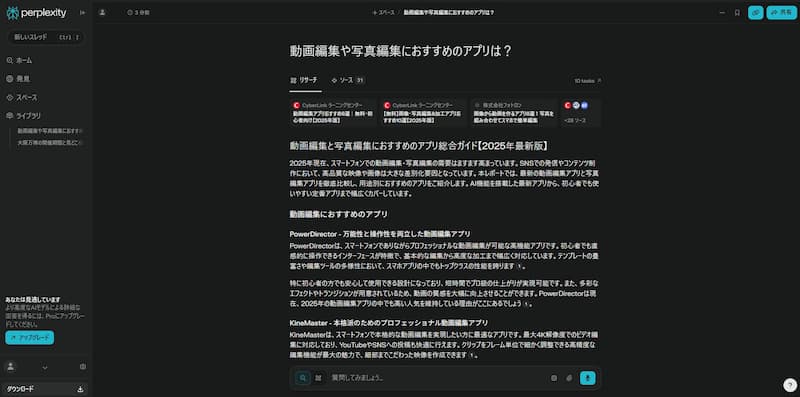
Task: Click the question heading 動画編集や写真編集におすすめのアプリは？
Action: (x=401, y=52)
